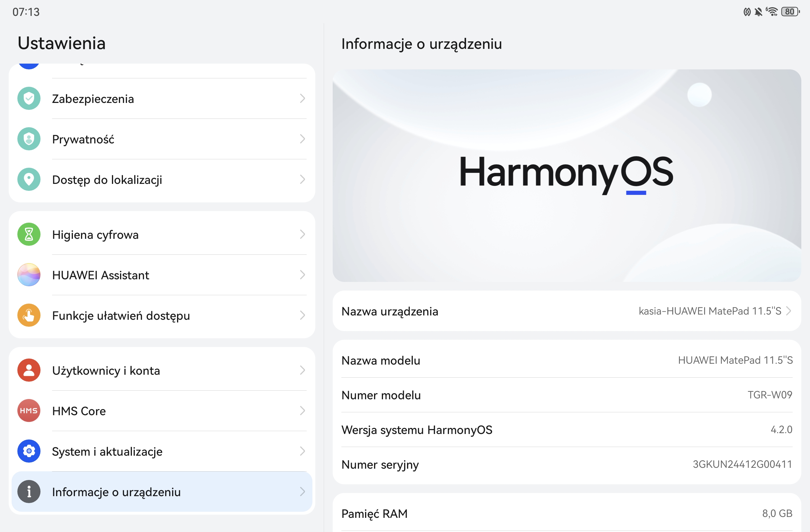The height and width of the screenshot is (532, 810).
Task: Tap the NFC status icon in the status bar
Action: [x=747, y=12]
